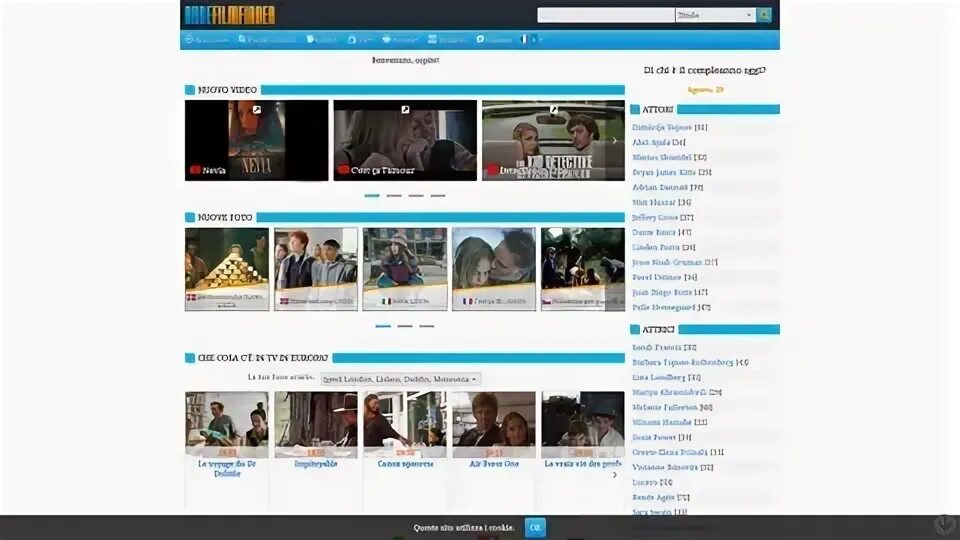Click the blue square icon beside ATTORI
The image size is (960, 540).
pos(635,110)
